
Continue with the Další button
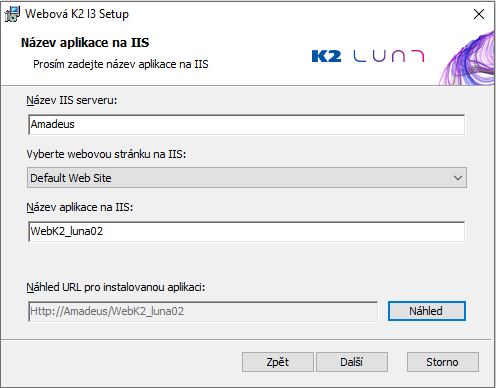coord(352,362)
